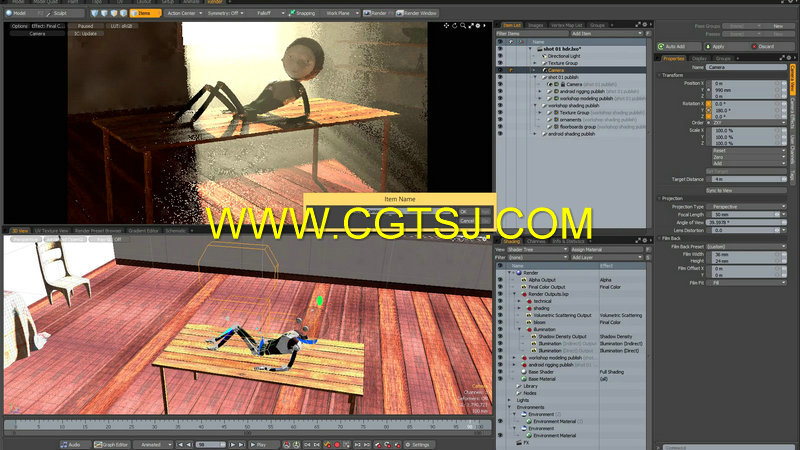Open the Vertex Map List tab

[566, 25]
